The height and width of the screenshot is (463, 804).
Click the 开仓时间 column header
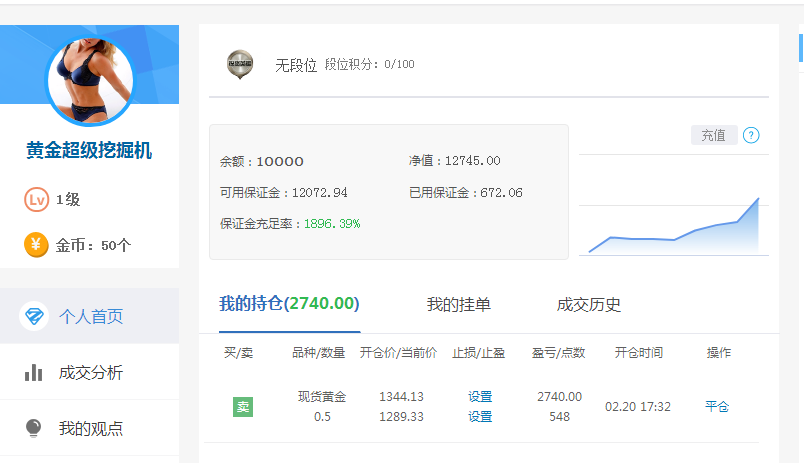639,353
